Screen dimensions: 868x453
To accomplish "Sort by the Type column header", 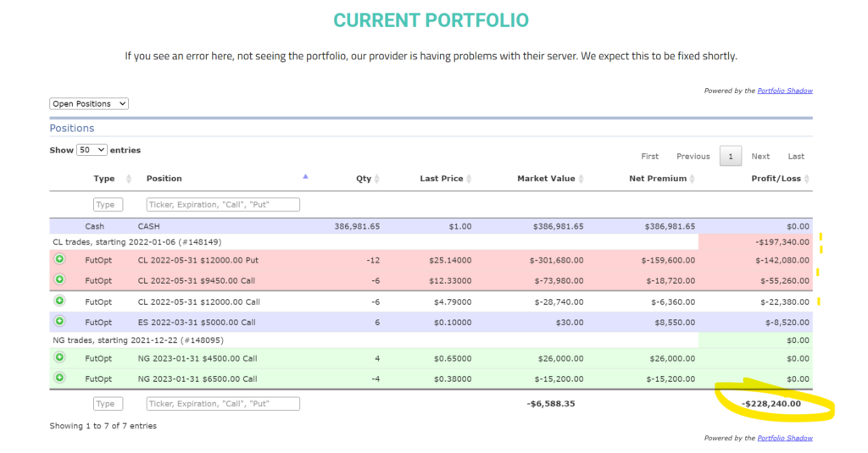I will (104, 179).
